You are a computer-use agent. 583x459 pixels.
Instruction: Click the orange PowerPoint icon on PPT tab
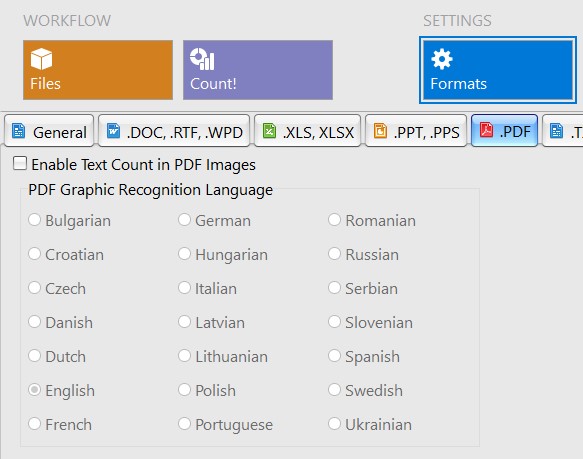(x=380, y=131)
